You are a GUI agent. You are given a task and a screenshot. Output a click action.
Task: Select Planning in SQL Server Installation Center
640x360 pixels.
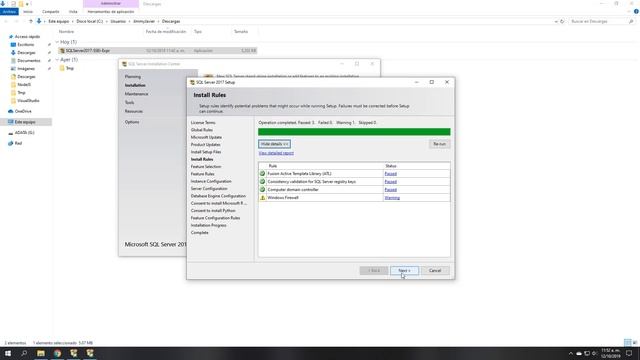133,77
